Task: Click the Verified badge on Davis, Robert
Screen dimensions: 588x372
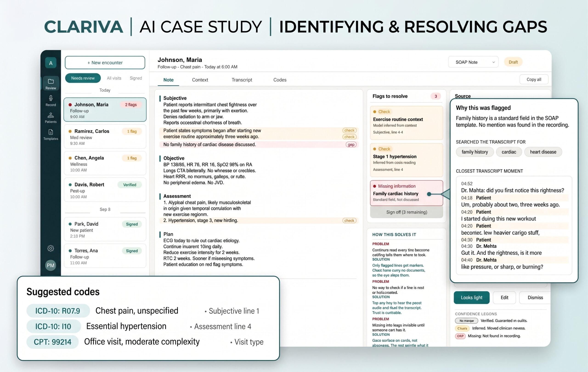Action: tap(130, 185)
